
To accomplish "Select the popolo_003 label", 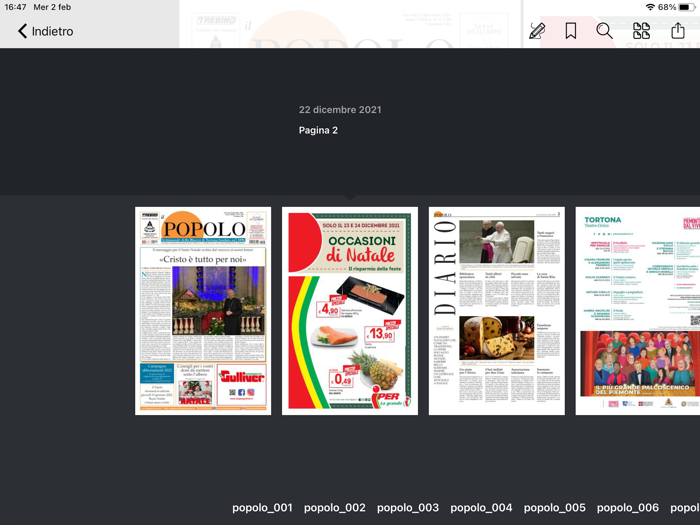I will 408,508.
